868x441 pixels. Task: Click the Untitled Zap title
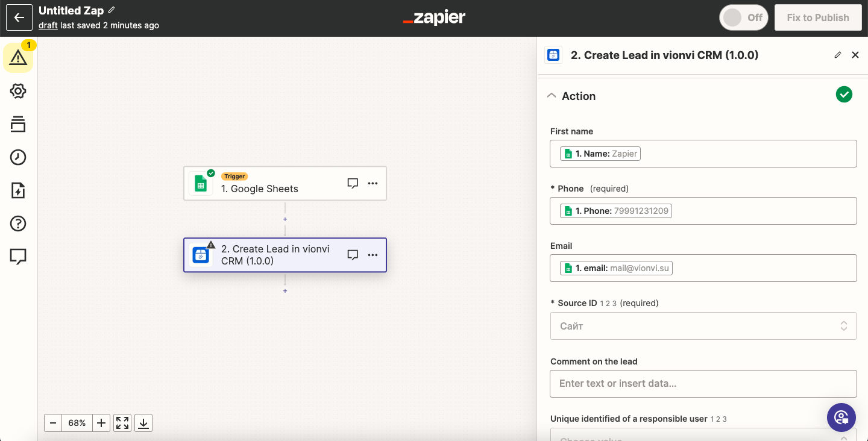point(71,10)
